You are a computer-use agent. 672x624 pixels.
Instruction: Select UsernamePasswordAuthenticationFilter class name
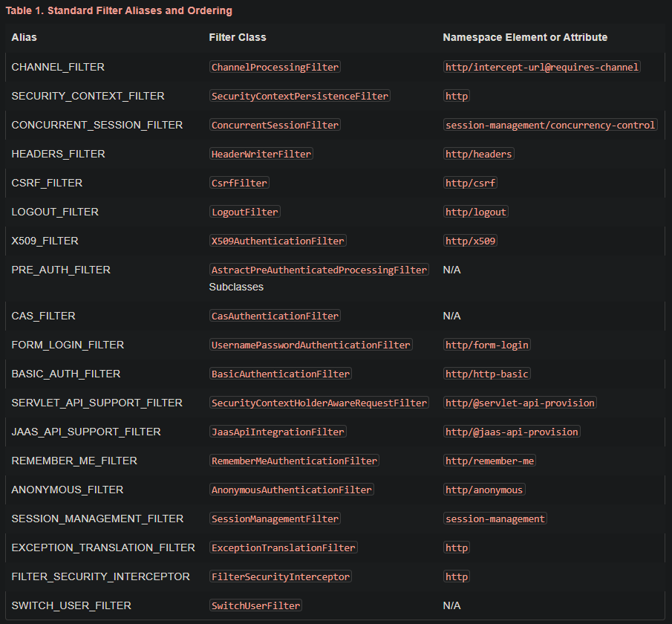310,345
